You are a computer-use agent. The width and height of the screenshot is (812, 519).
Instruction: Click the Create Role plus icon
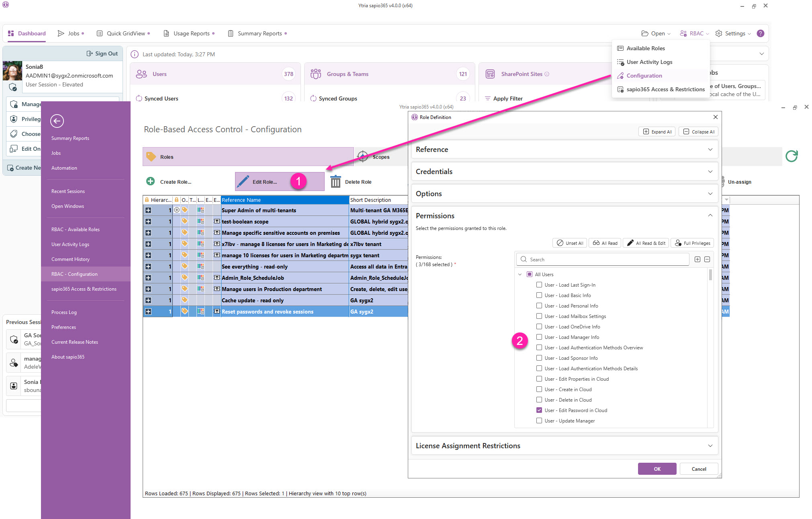[x=151, y=181]
